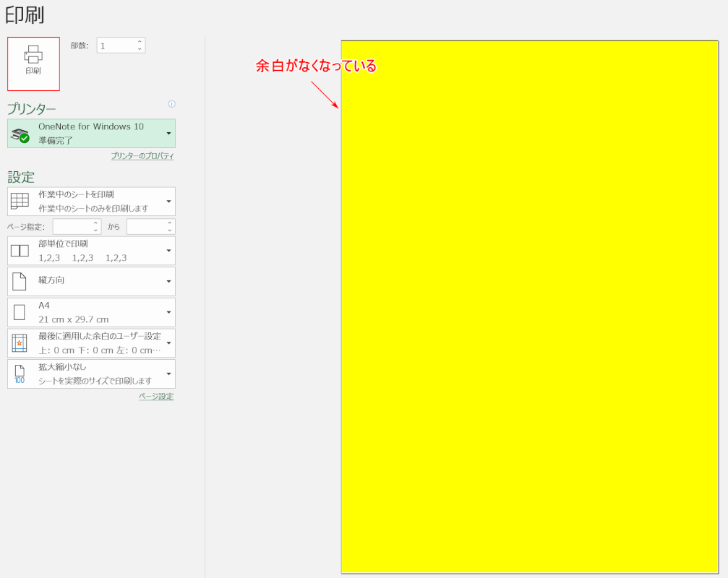Click the 印刷 print button
728x578 pixels.
pyautogui.click(x=33, y=64)
